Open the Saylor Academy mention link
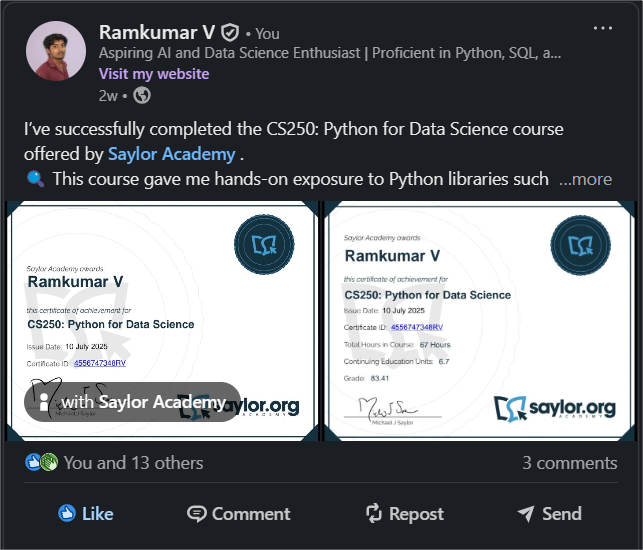Viewport: 643px width, 550px height. [x=172, y=154]
